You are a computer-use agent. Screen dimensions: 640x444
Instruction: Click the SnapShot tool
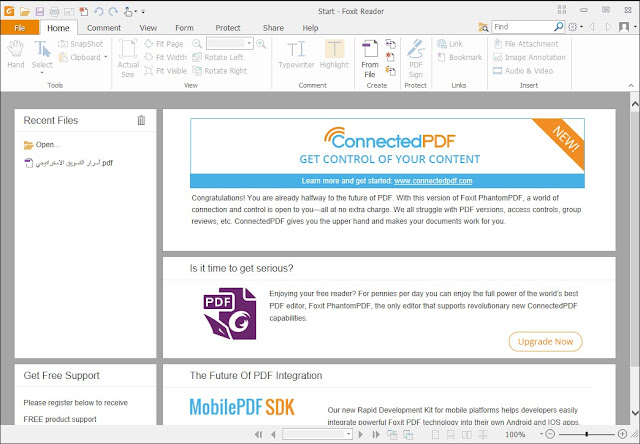coord(81,44)
